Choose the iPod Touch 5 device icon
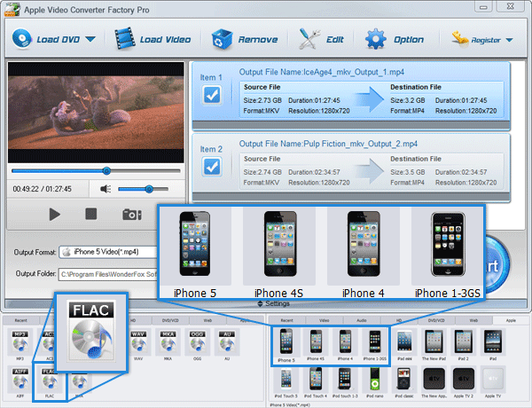Viewport: 532px width, 408px height. pos(286,382)
